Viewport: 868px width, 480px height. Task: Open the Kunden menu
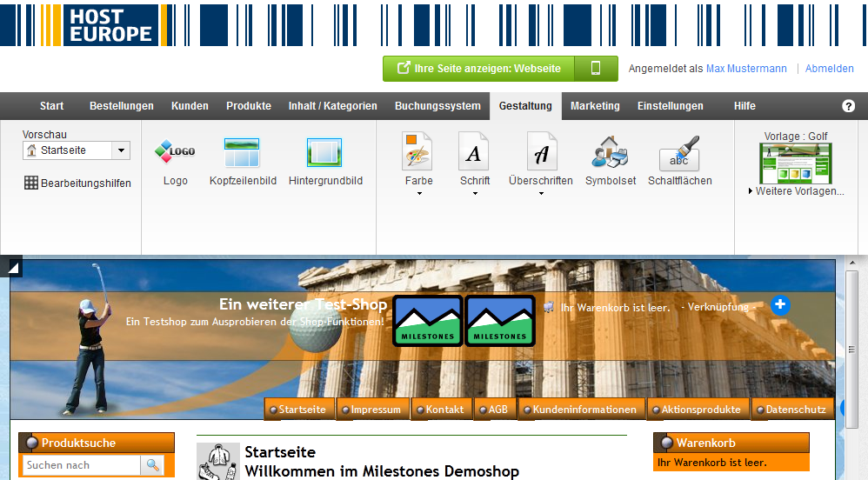click(190, 106)
